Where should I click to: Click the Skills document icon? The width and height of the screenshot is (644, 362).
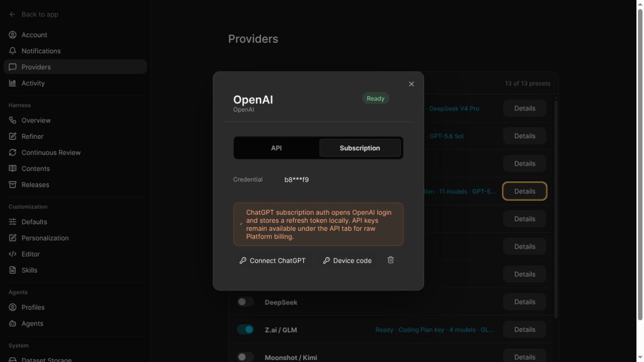point(13,270)
